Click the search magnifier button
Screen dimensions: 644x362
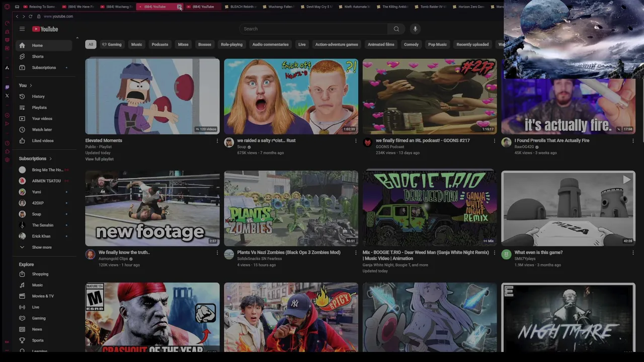coord(396,29)
